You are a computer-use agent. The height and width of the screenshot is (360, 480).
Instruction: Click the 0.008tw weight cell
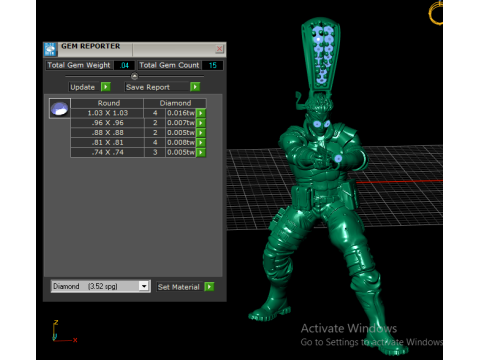pyautogui.click(x=181, y=143)
